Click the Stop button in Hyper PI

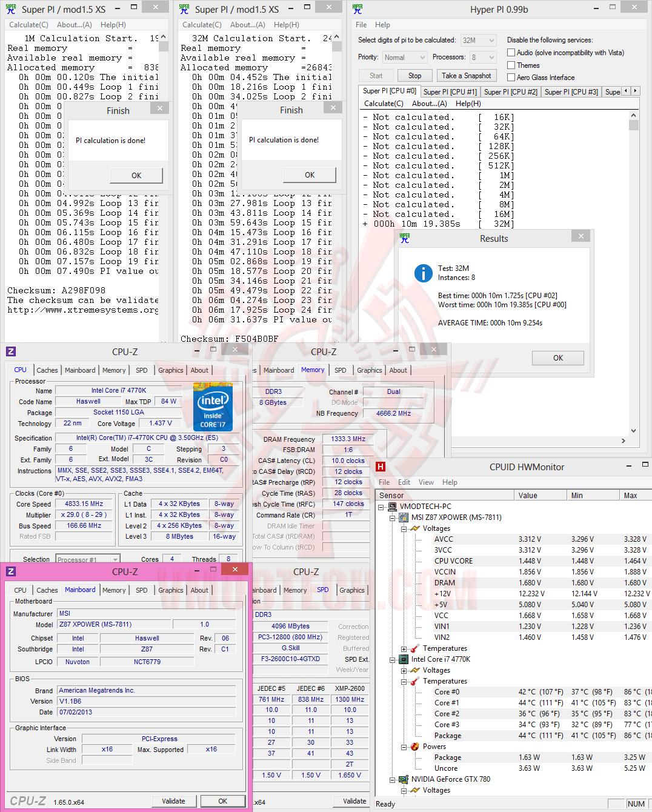(x=414, y=76)
